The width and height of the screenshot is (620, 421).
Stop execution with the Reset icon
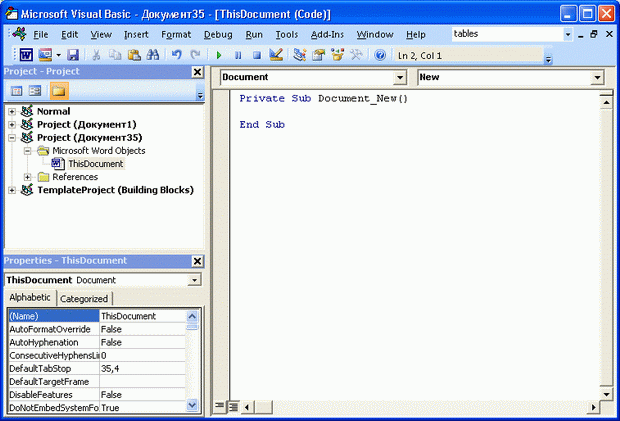click(x=257, y=55)
